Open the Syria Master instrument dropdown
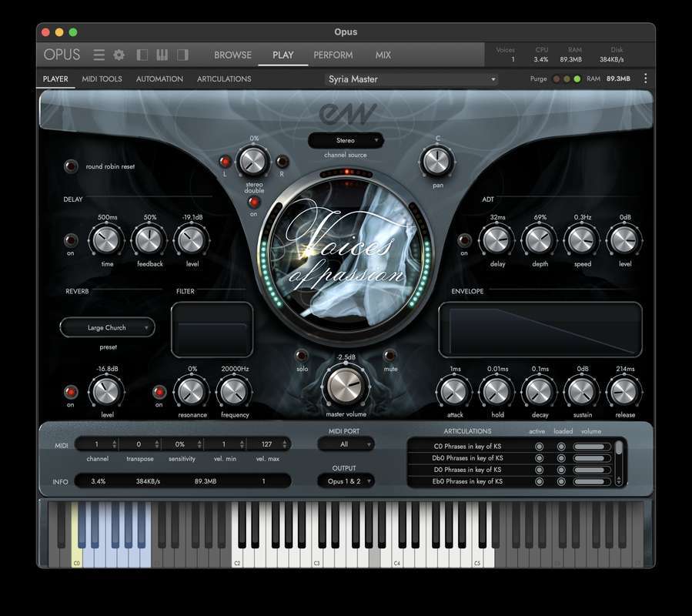The height and width of the screenshot is (616, 692). [x=411, y=79]
